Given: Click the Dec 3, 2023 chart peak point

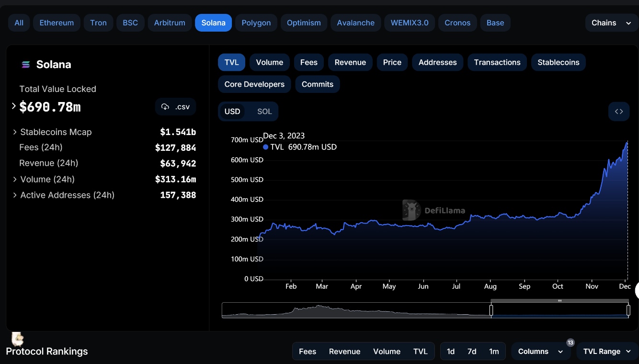Looking at the screenshot, I should pos(627,142).
